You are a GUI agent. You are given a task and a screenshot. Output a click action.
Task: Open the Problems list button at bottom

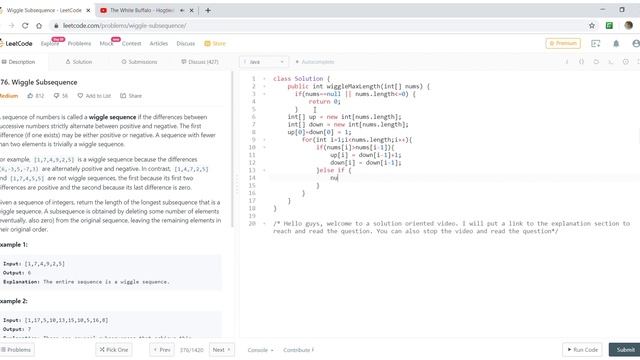[16, 350]
